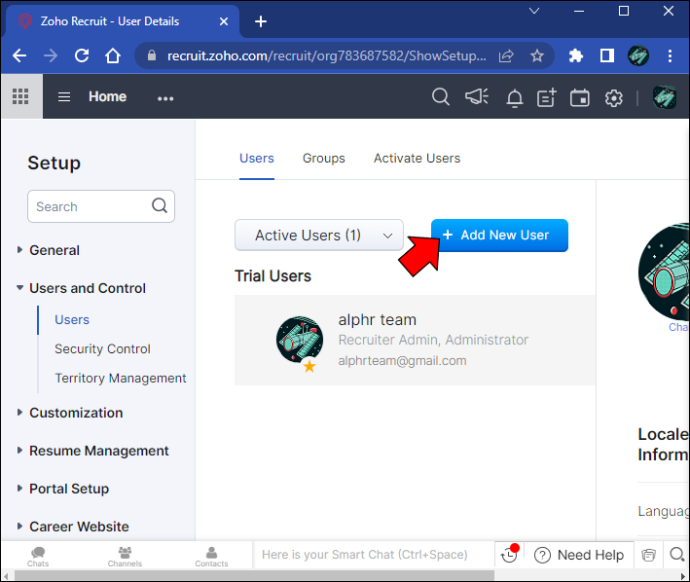
Task: Click the Trial Users heading
Action: (x=273, y=276)
